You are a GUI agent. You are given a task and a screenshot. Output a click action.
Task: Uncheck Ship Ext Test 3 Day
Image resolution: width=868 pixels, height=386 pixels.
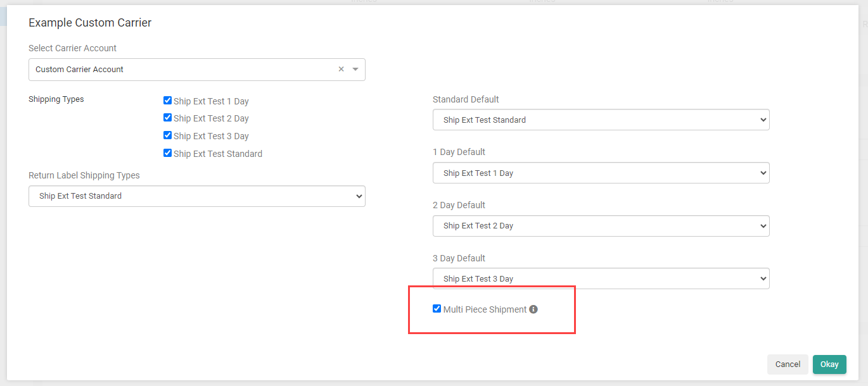[167, 135]
